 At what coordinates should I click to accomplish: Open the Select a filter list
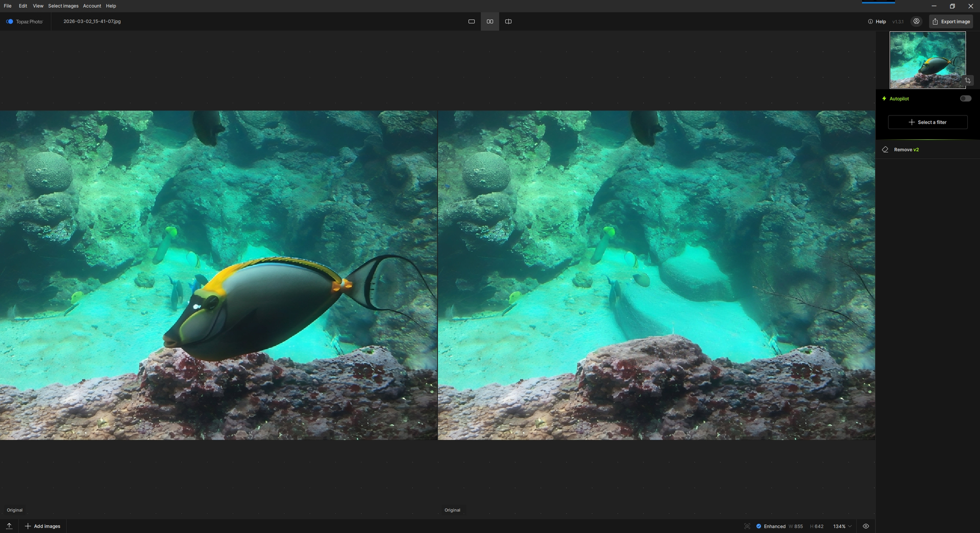927,122
